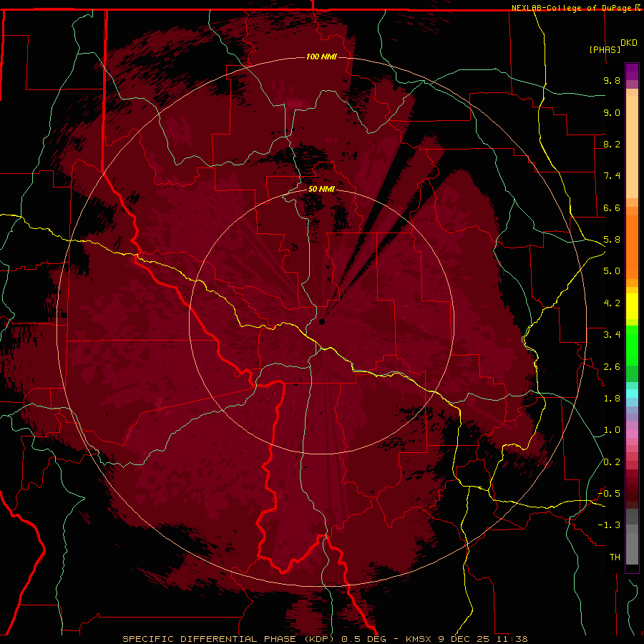Click the 9.8 value on the legend
Screen dimensions: 644x644
(x=612, y=80)
